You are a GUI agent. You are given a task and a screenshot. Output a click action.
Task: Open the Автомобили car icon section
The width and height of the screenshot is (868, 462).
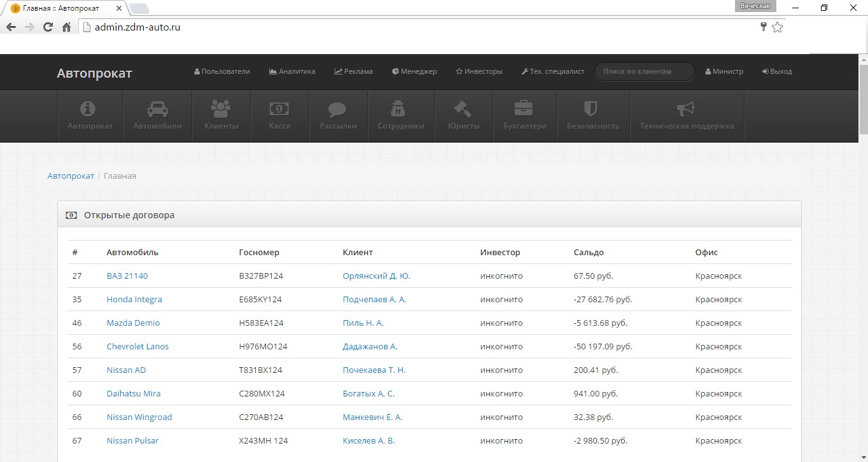(157, 116)
